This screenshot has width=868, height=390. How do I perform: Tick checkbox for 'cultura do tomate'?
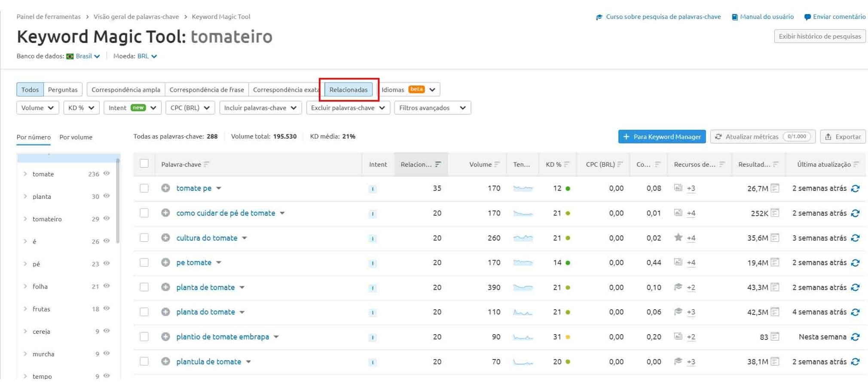coord(144,238)
